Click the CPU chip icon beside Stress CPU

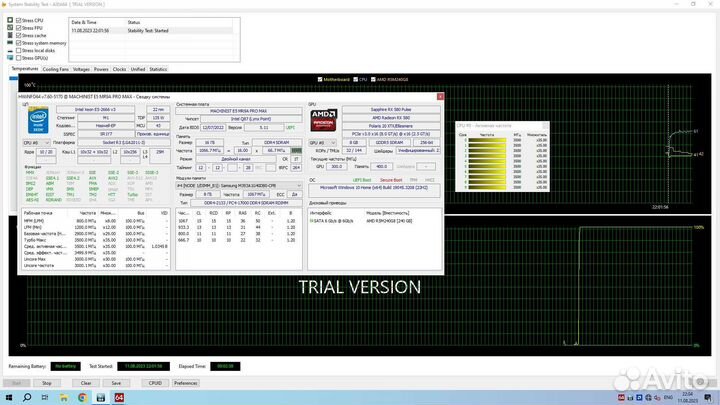pyautogui.click(x=10, y=20)
